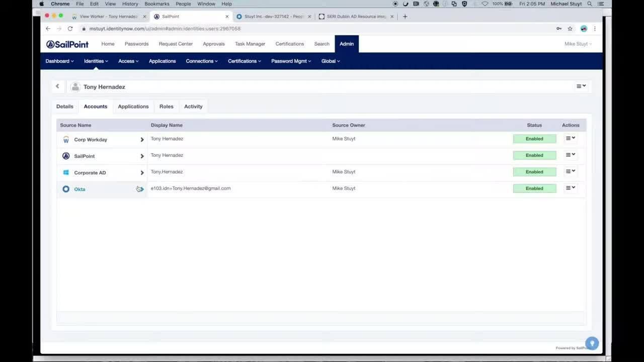
Task: Bookmark page with the star icon
Action: click(570, 29)
